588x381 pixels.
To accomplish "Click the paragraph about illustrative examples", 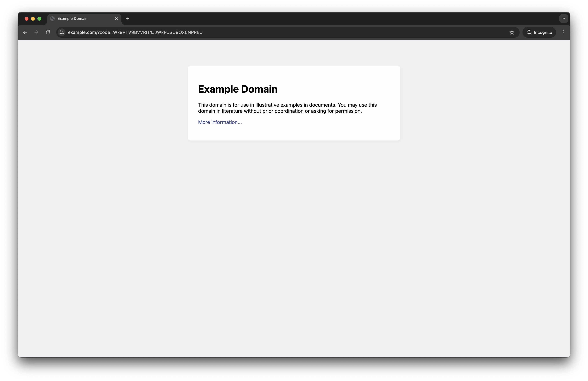I will [287, 108].
